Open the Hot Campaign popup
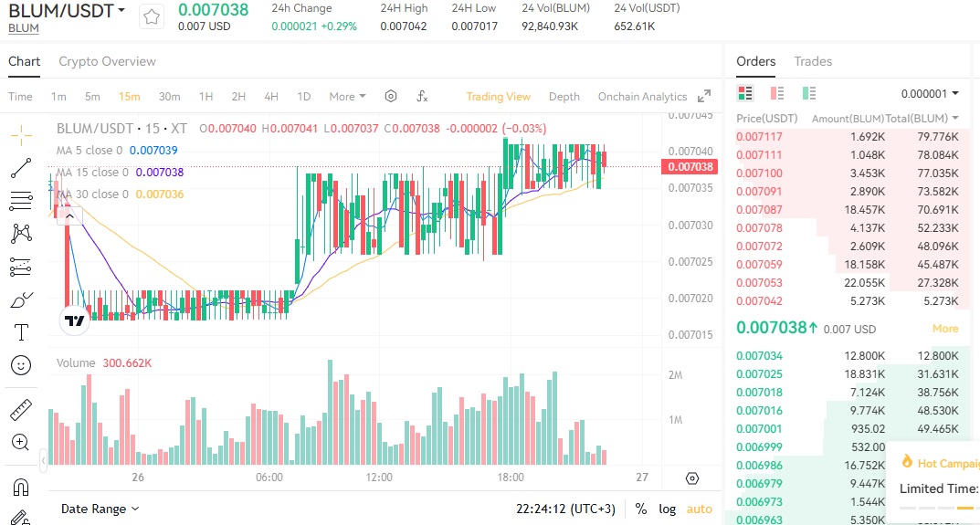Image resolution: width=980 pixels, height=525 pixels. [x=942, y=463]
